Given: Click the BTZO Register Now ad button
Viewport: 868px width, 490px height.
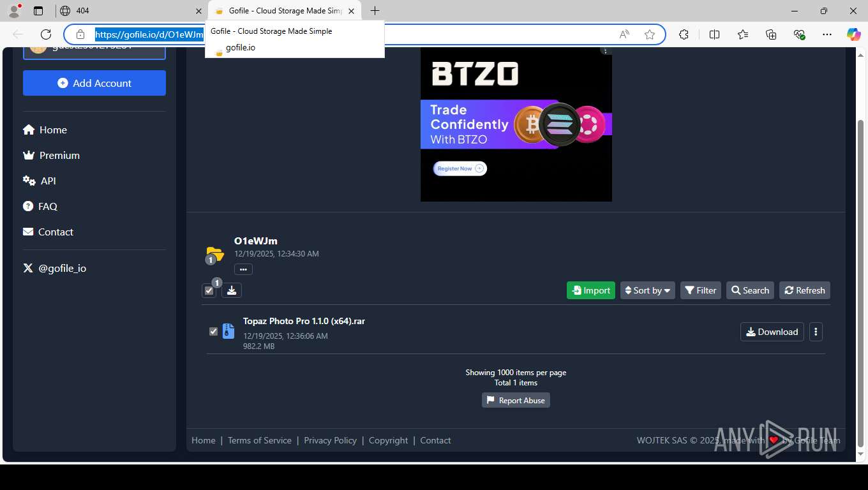Looking at the screenshot, I should (460, 168).
